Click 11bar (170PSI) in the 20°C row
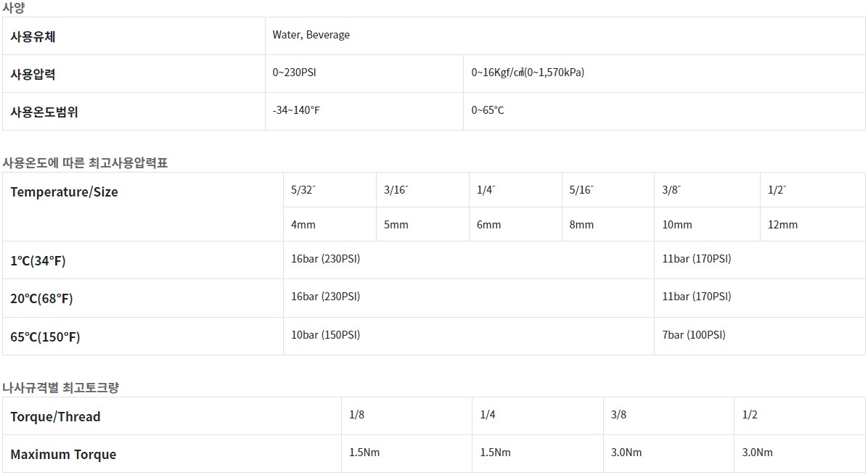868x475 pixels. (697, 297)
